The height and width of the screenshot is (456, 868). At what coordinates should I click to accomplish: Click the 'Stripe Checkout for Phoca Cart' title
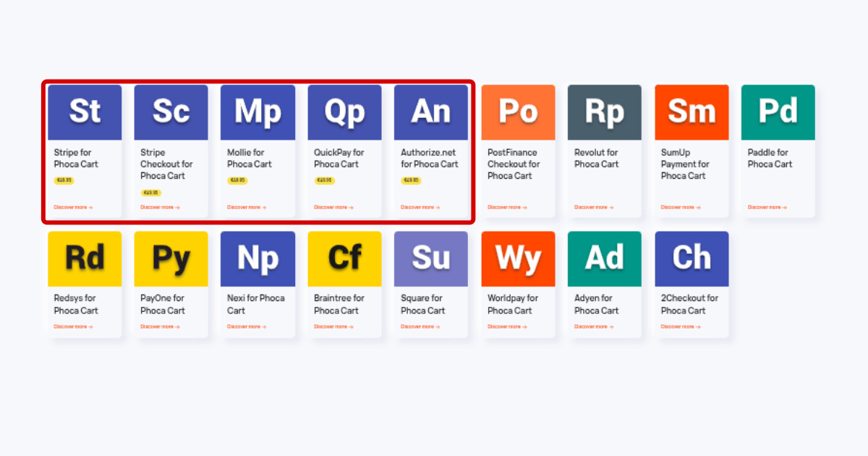(x=167, y=164)
